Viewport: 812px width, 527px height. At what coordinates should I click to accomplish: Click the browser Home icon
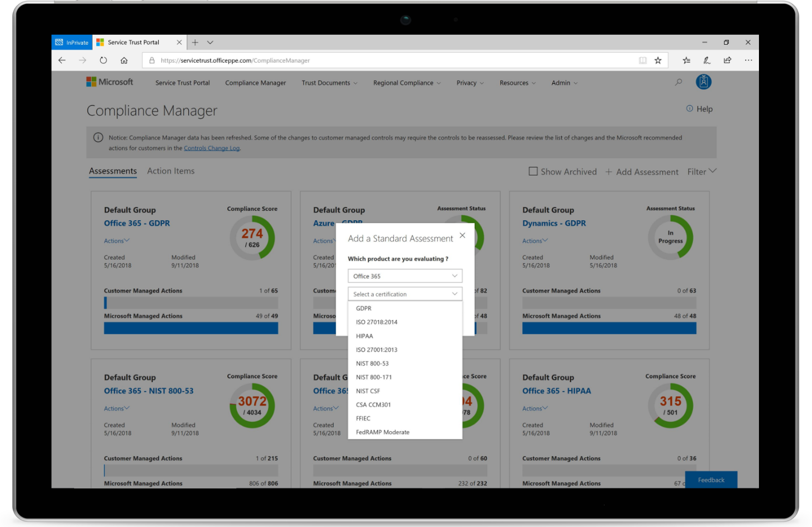124,60
